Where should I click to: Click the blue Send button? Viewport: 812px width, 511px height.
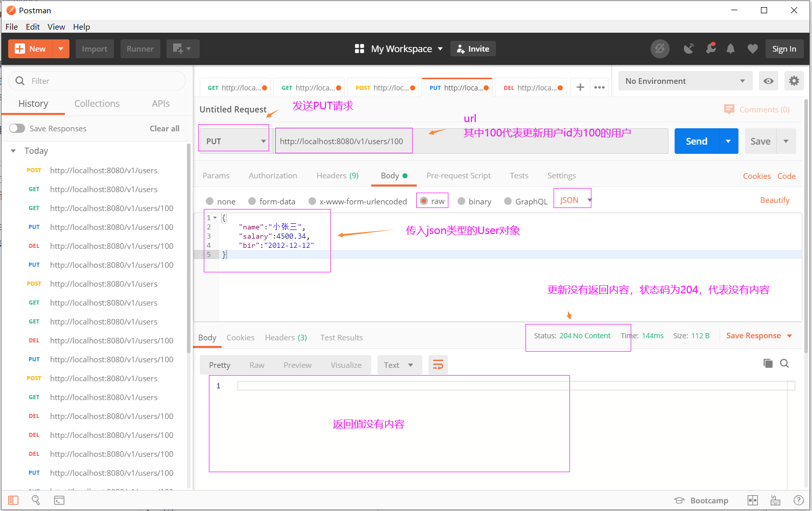point(697,141)
